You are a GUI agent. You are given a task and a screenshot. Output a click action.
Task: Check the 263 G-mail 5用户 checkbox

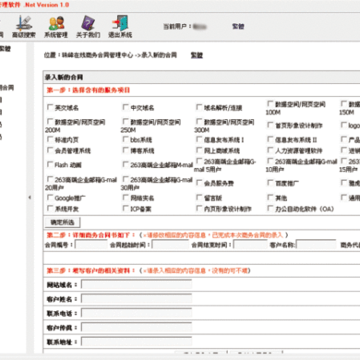point(199,161)
